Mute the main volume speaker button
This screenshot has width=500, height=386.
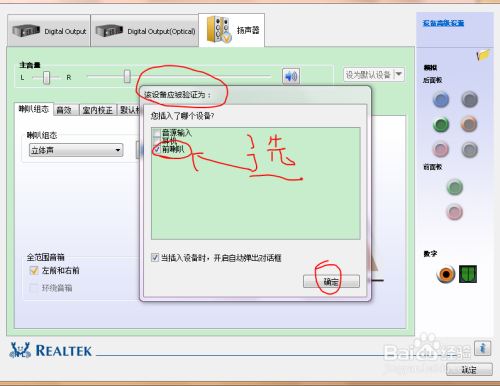coord(291,76)
